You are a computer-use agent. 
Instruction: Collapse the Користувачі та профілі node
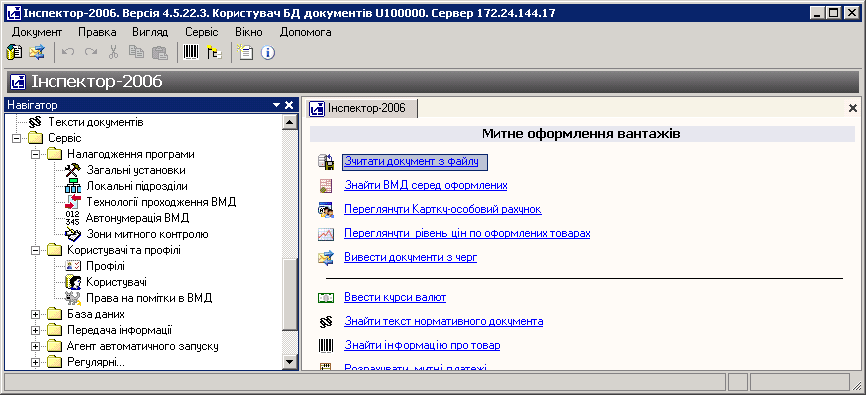(35, 250)
